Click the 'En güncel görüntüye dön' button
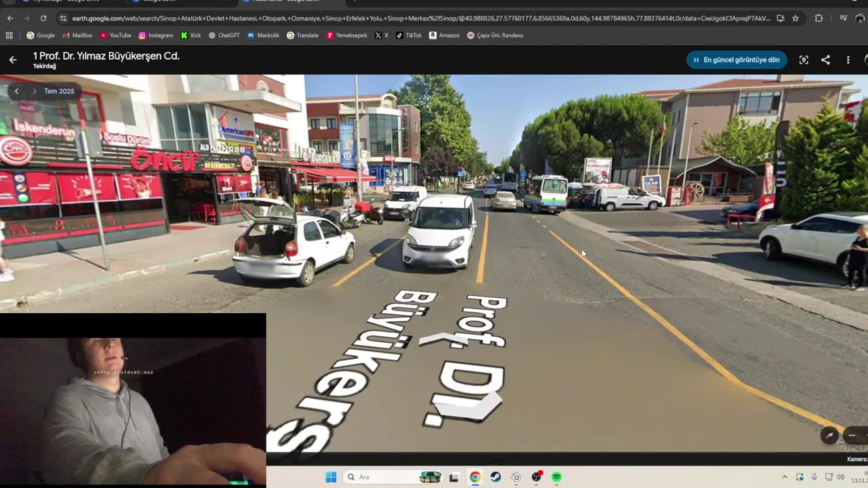The height and width of the screenshot is (488, 868). pos(736,60)
